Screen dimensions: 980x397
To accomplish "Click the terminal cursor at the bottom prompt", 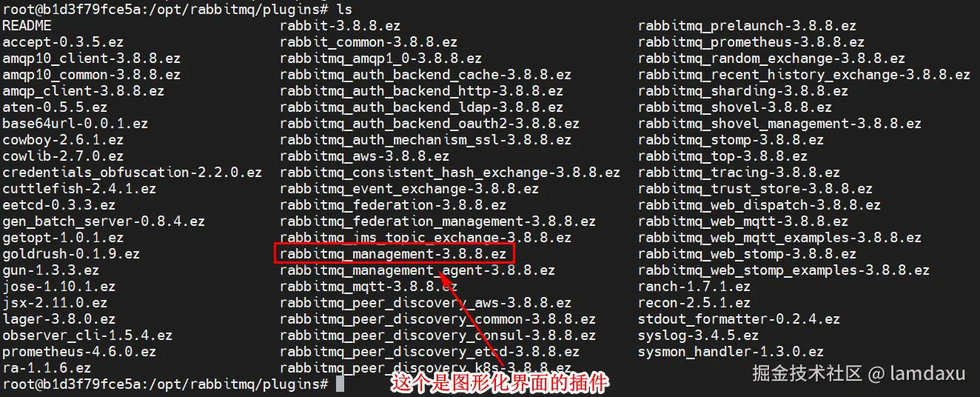I will click(340, 384).
